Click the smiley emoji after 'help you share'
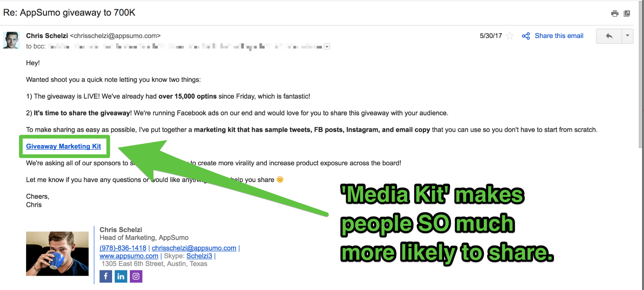644x290 pixels. 280,179
